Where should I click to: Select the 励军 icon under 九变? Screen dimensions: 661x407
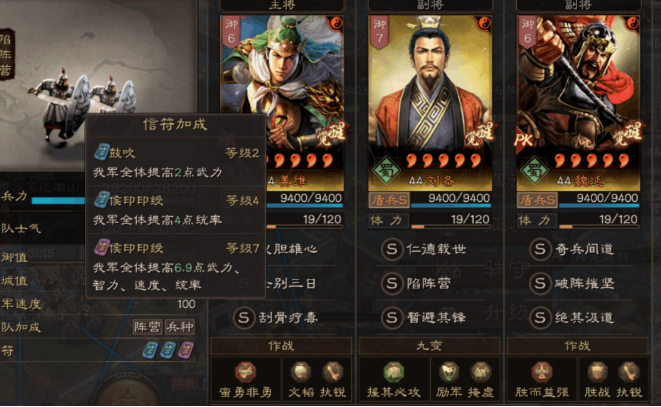click(x=449, y=372)
